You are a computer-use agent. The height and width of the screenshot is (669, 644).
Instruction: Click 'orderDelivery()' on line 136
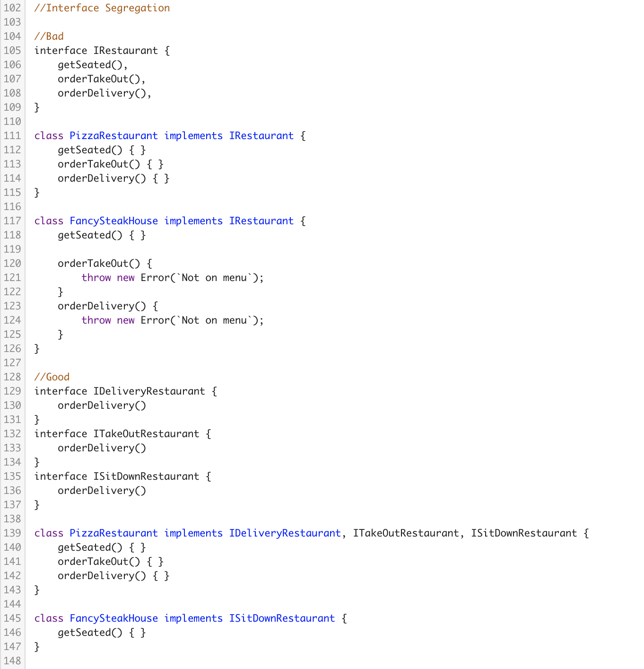[x=102, y=491]
